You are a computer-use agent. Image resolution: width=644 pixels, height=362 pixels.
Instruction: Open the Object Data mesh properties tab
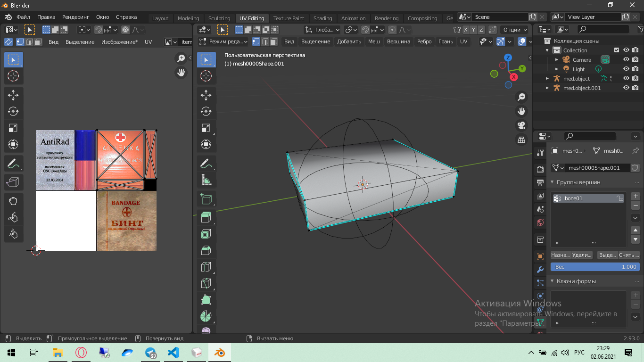(540, 322)
